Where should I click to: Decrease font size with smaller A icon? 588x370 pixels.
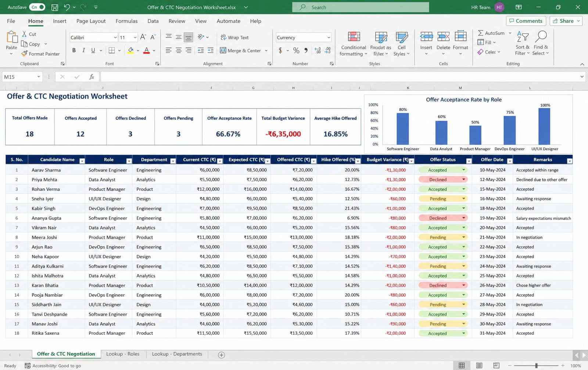pyautogui.click(x=153, y=37)
